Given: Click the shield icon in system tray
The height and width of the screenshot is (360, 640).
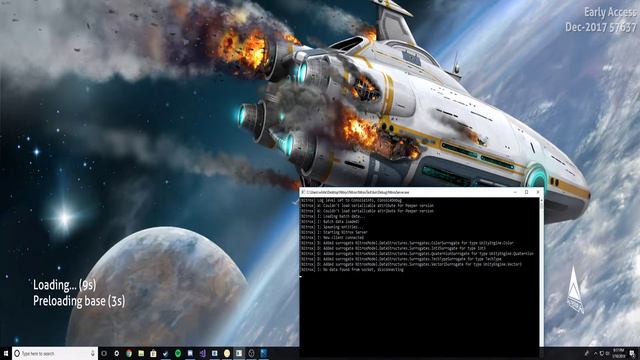Looking at the screenshot, I should (x=602, y=353).
